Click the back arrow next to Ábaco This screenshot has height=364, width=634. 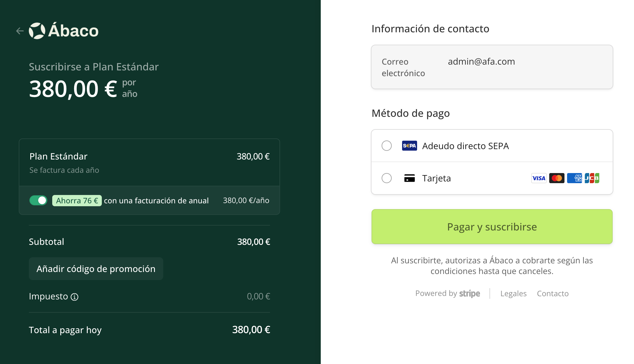click(20, 31)
